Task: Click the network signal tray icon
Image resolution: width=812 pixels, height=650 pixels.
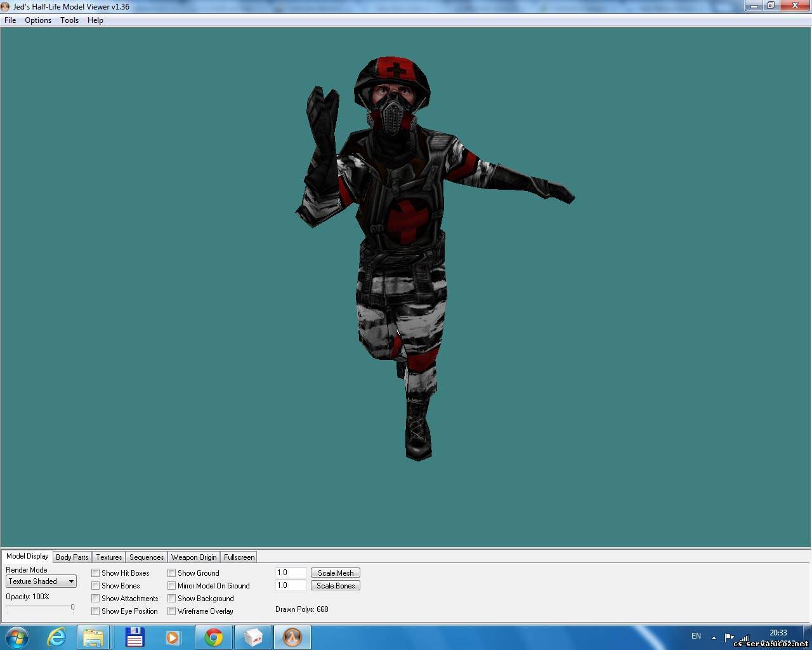Action: pos(745,637)
